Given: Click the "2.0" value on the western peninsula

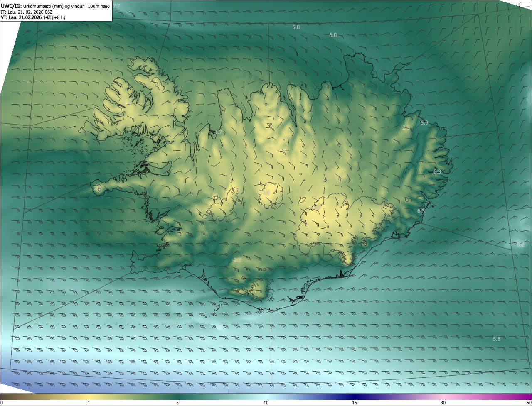Looking at the screenshot, I should (98, 188).
